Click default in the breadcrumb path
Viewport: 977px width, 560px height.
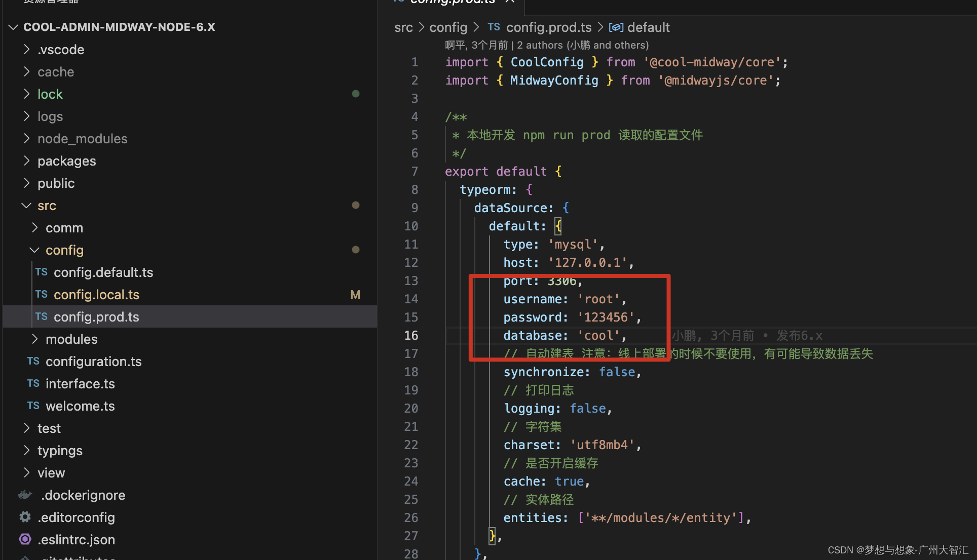649,27
